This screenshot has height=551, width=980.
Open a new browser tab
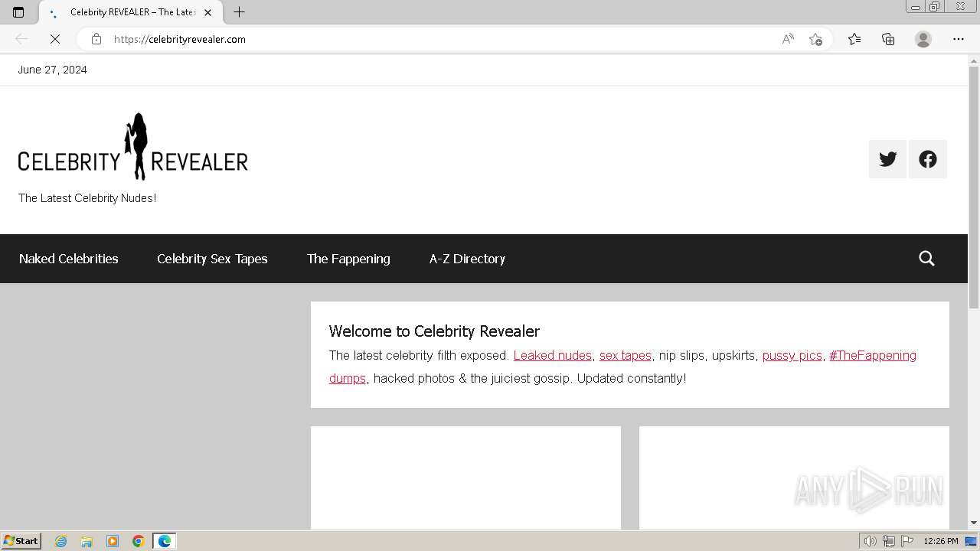coord(239,12)
